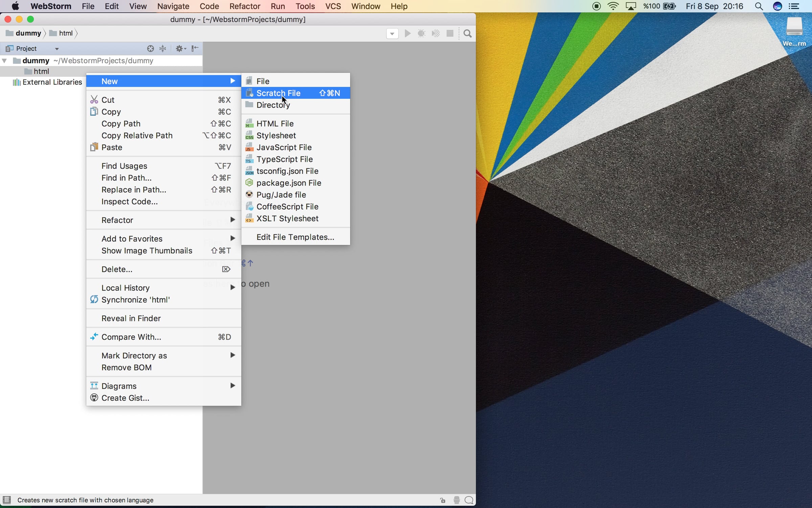Click the inspector hector icon in status bar
Image resolution: width=812 pixels, height=508 pixels.
click(457, 500)
